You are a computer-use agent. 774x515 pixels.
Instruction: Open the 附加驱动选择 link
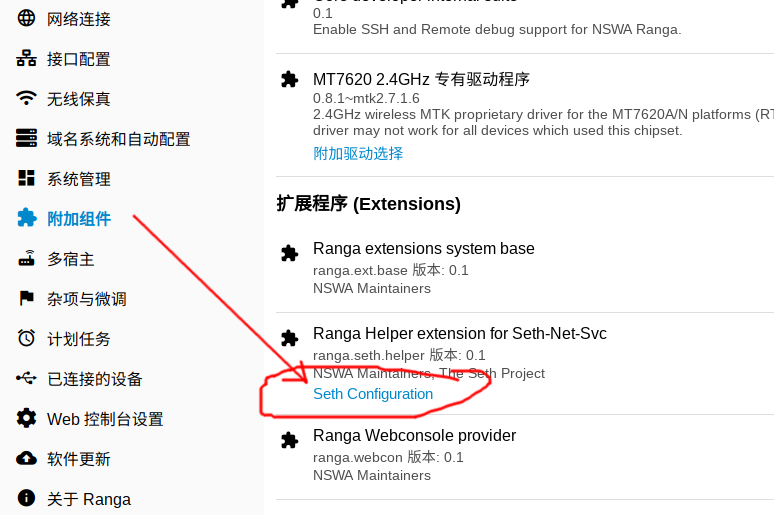coord(358,154)
